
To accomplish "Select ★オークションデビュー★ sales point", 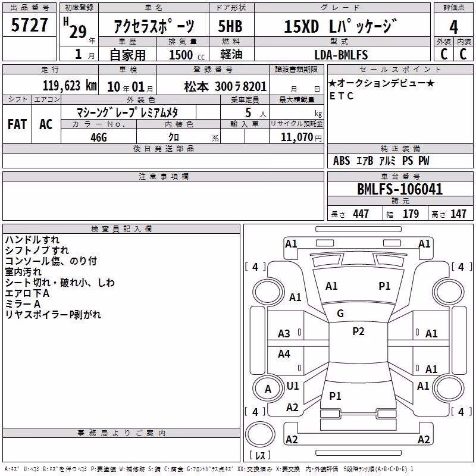I will click(x=381, y=83).
